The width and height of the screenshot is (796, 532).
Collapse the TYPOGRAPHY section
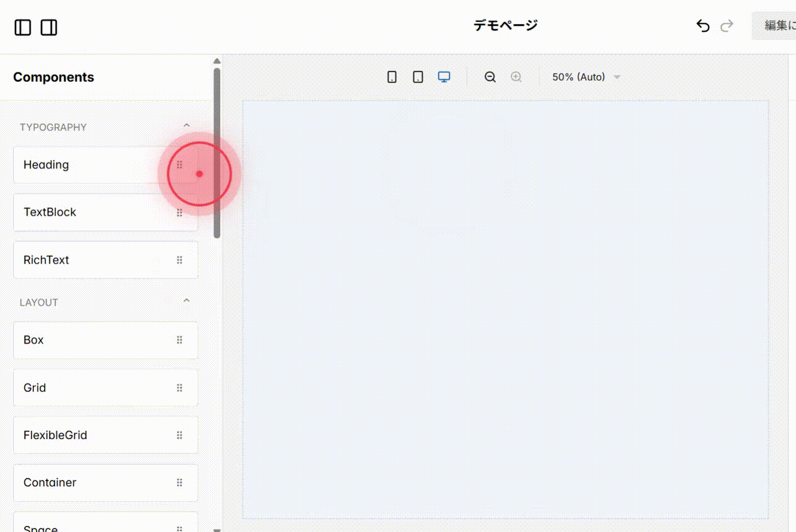point(186,125)
